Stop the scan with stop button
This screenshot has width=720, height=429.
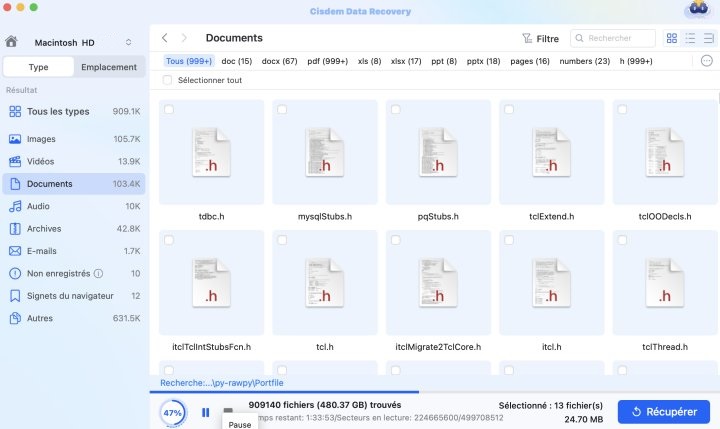pos(228,410)
